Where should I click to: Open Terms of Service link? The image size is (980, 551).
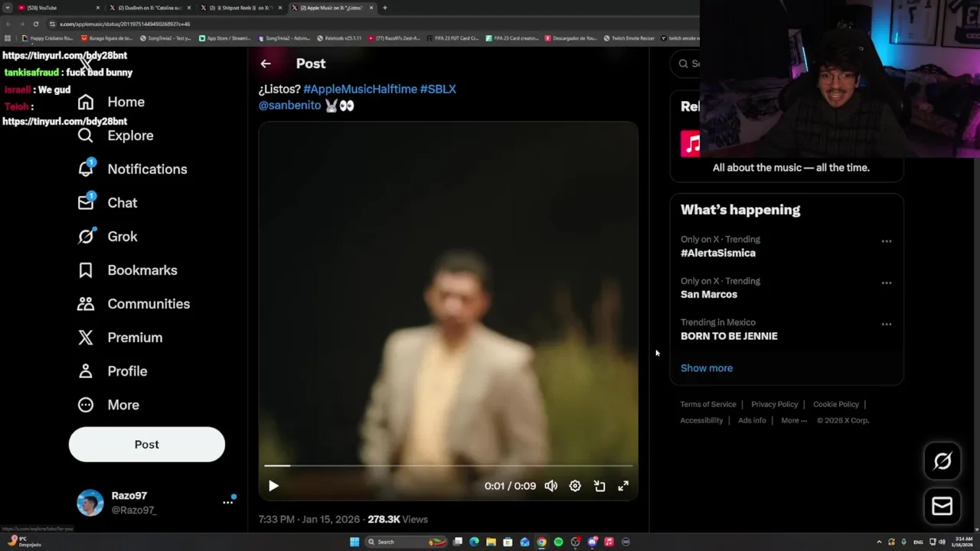click(708, 404)
